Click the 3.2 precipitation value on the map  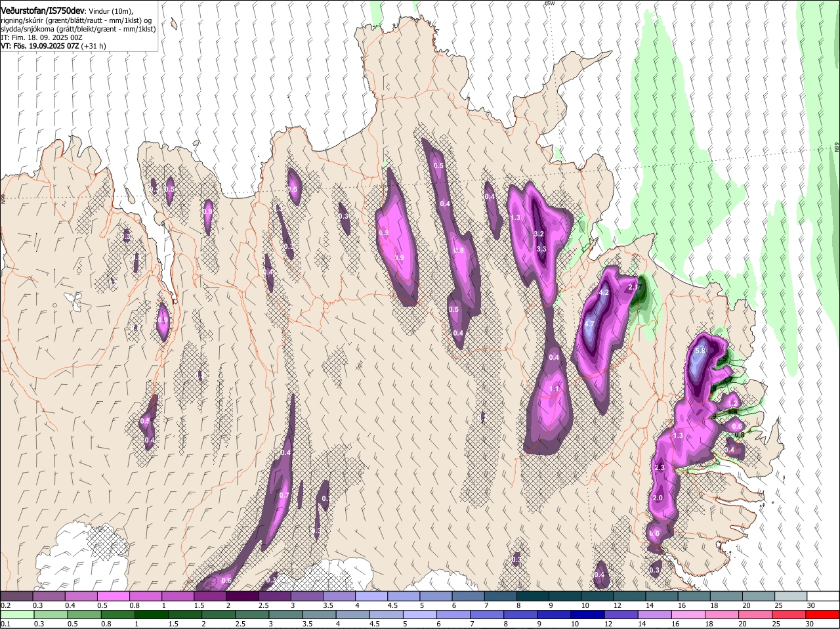pyautogui.click(x=539, y=234)
